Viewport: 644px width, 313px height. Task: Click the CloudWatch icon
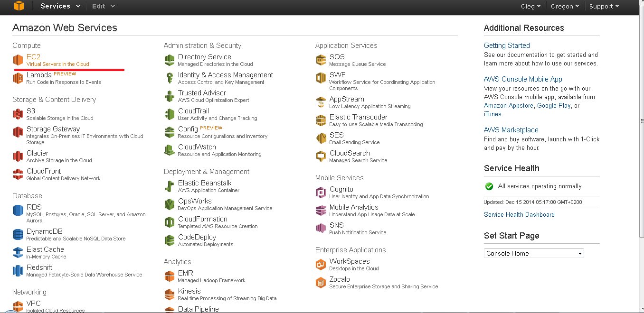click(169, 150)
